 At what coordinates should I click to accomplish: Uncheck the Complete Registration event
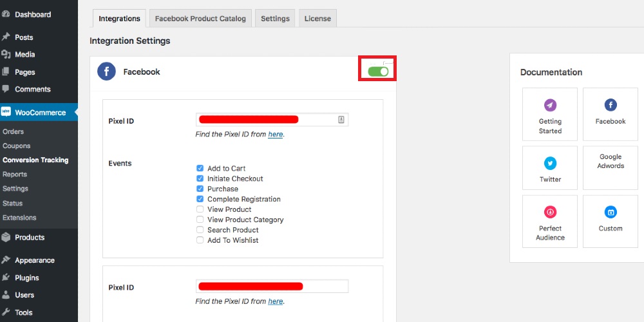(200, 199)
